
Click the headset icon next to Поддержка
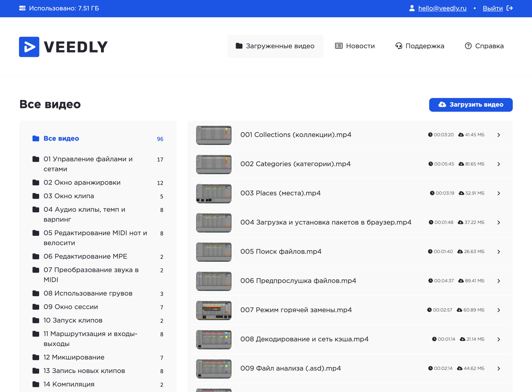[399, 46]
